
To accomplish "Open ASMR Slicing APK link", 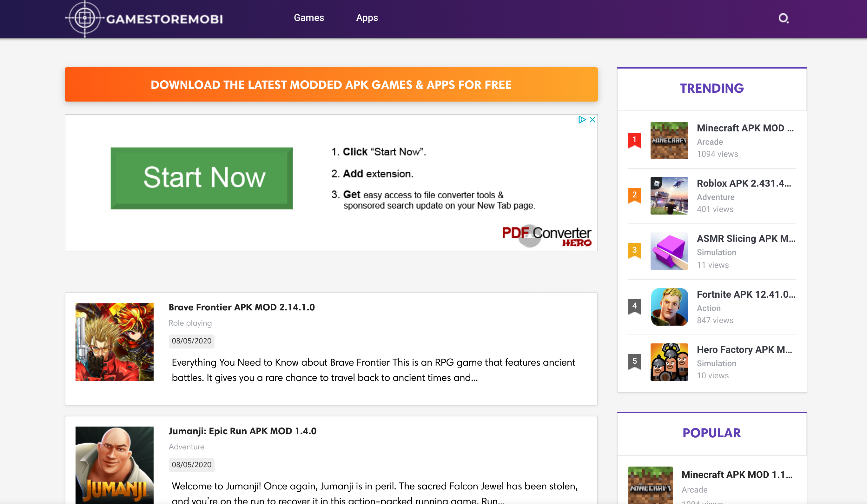I will 746,238.
